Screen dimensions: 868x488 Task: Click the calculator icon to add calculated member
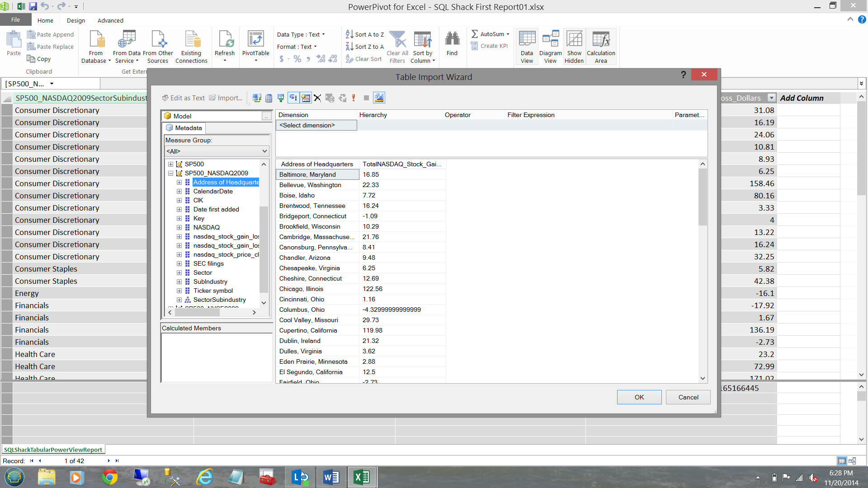click(x=269, y=98)
